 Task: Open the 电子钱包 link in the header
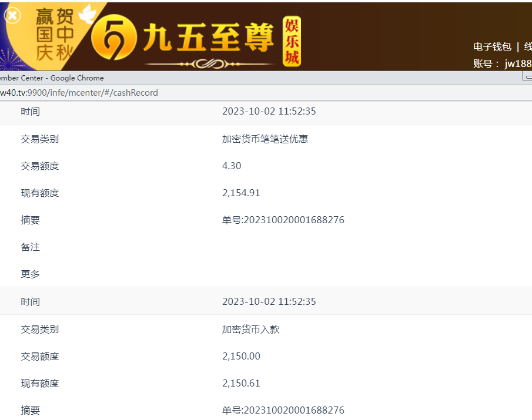pos(492,47)
